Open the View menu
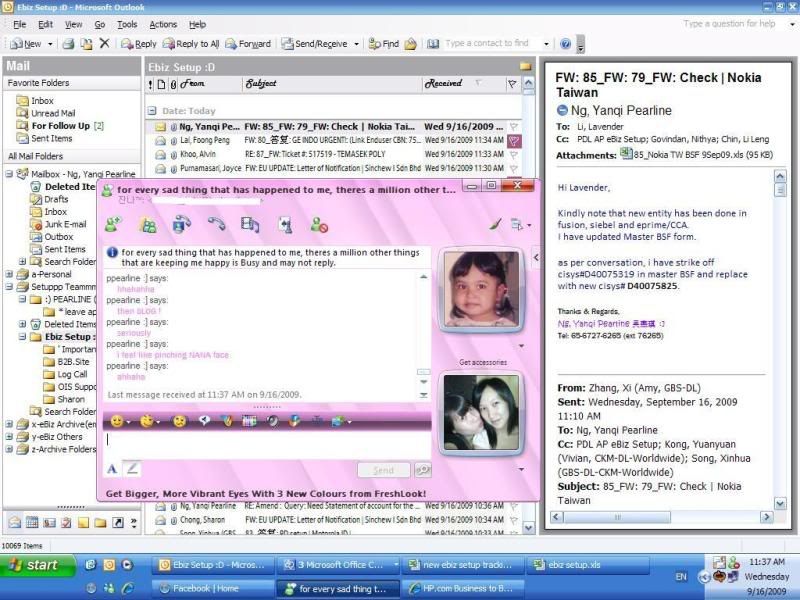This screenshot has width=800, height=600. 73,24
